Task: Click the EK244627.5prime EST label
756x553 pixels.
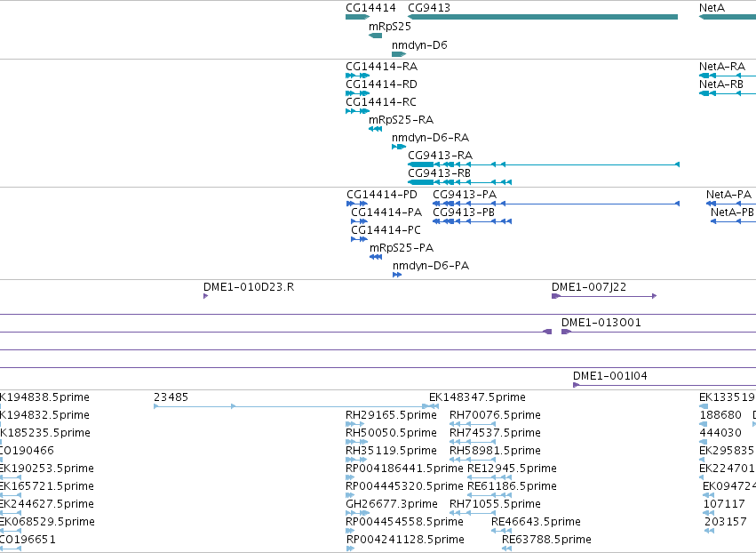Action: click(x=47, y=504)
